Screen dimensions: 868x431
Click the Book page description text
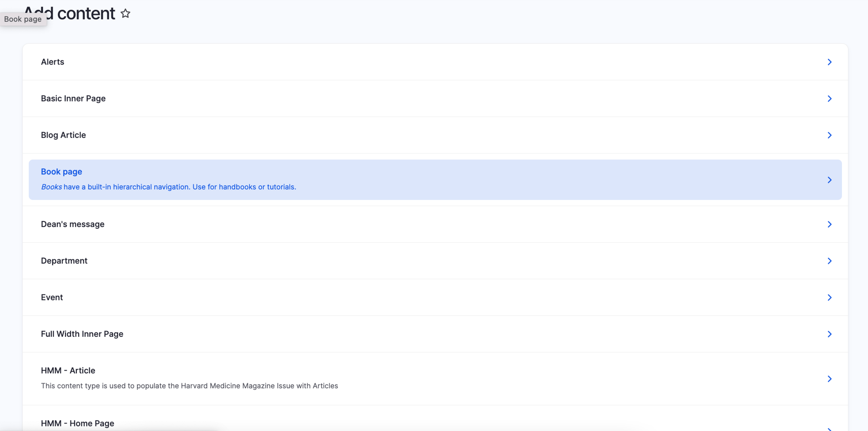click(x=168, y=187)
